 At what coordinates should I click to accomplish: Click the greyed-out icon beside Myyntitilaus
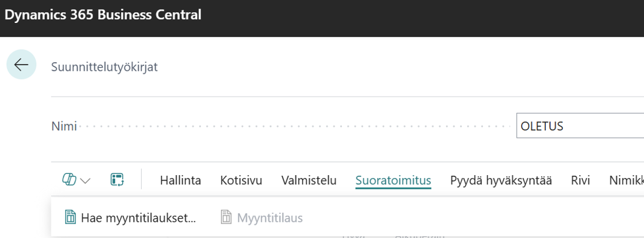click(x=226, y=217)
